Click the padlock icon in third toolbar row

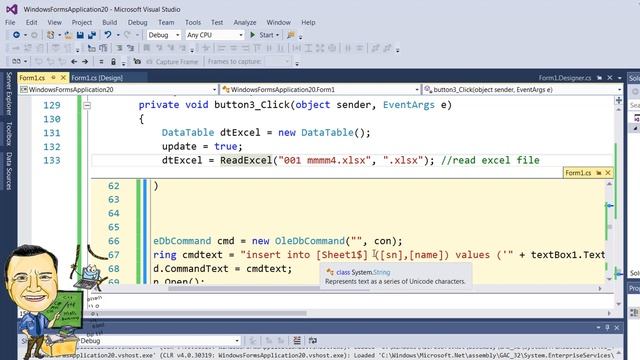point(113,62)
